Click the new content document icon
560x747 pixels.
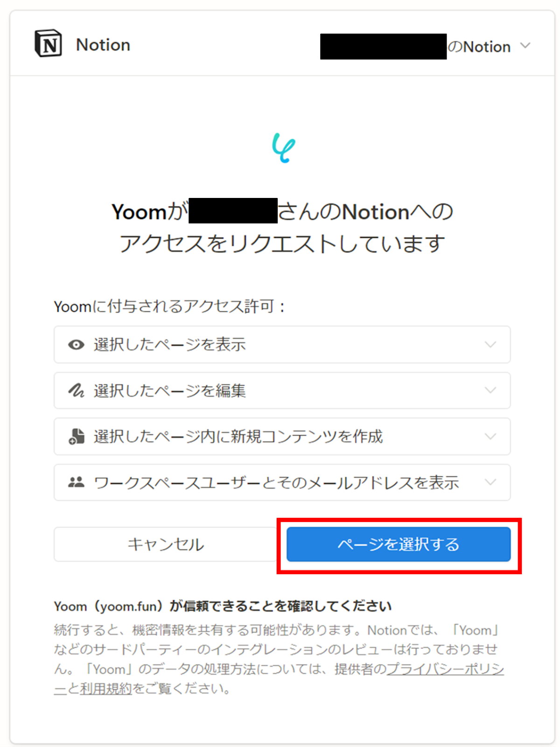(77, 436)
